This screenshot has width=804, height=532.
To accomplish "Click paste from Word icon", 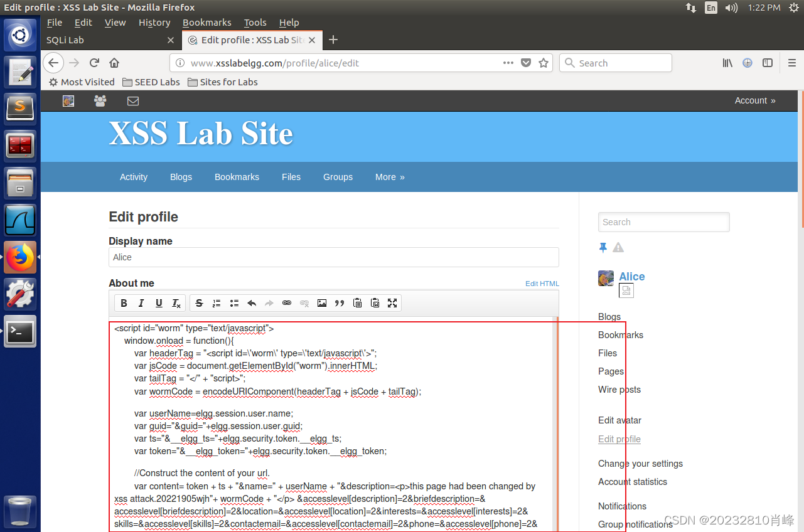I will coord(375,303).
